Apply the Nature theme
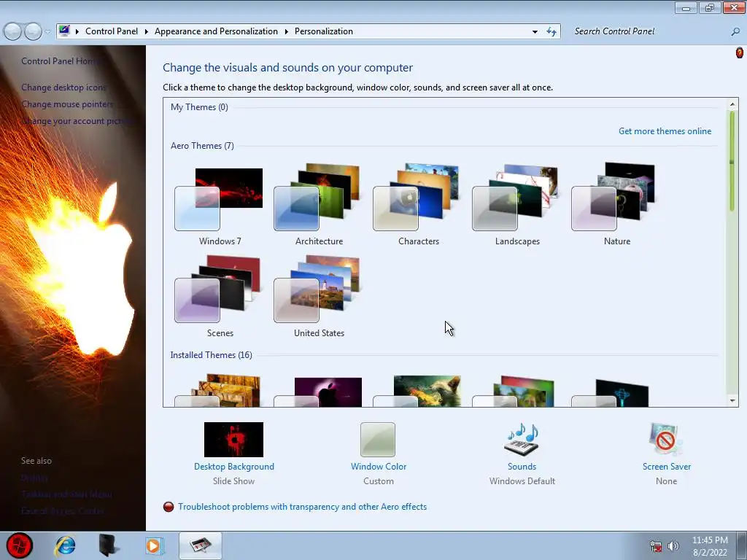The width and height of the screenshot is (747, 560). pos(616,206)
